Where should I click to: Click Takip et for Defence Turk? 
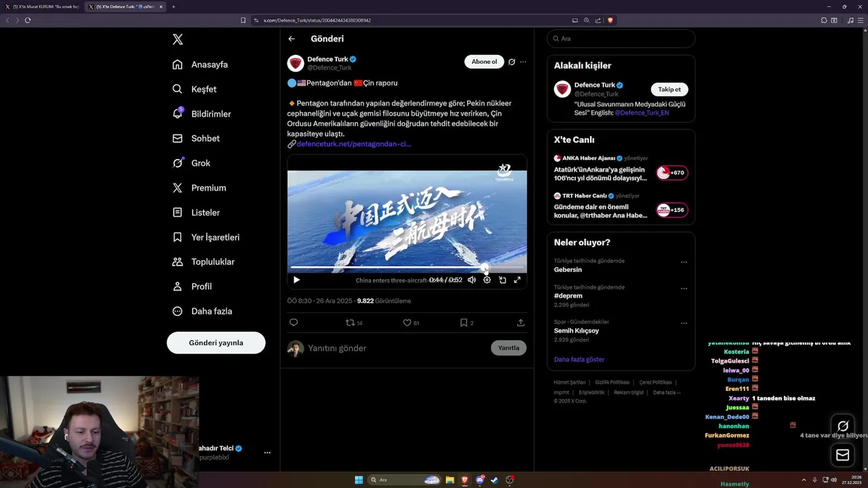[x=669, y=89]
